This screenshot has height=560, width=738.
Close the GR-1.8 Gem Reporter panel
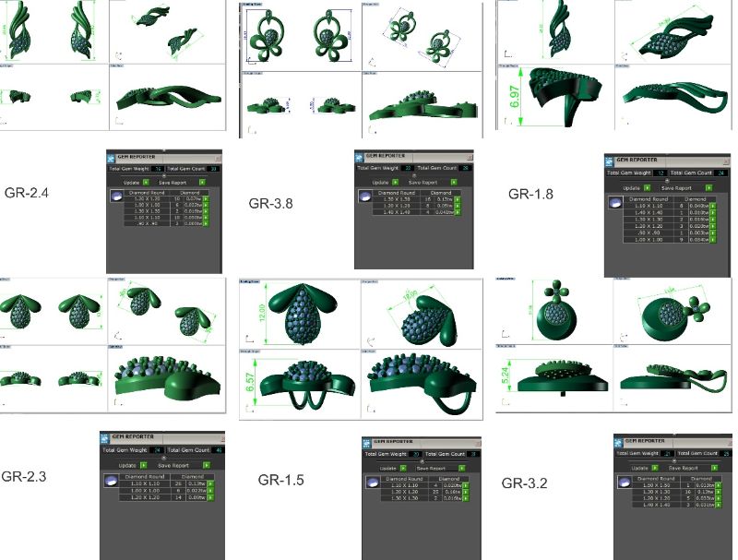coord(726,161)
